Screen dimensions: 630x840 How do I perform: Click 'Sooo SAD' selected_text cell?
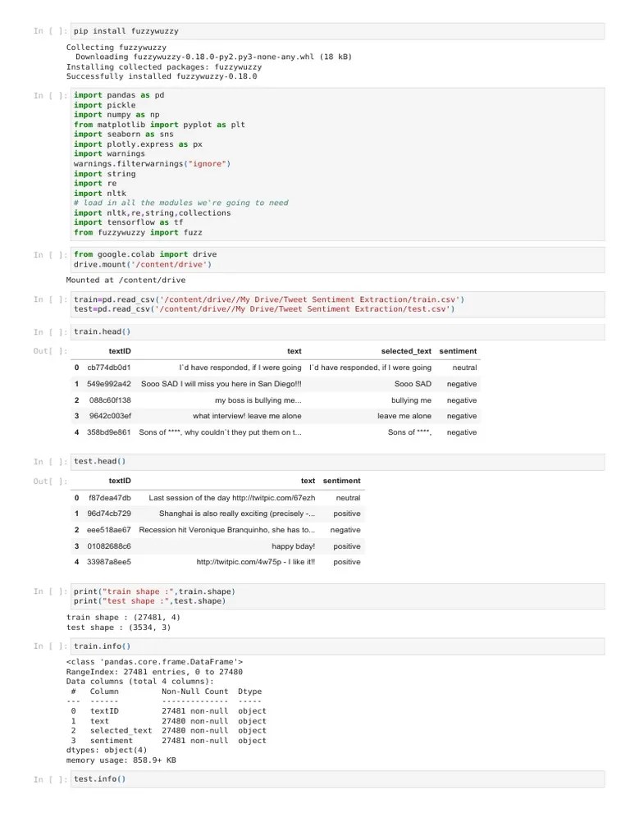(x=413, y=384)
